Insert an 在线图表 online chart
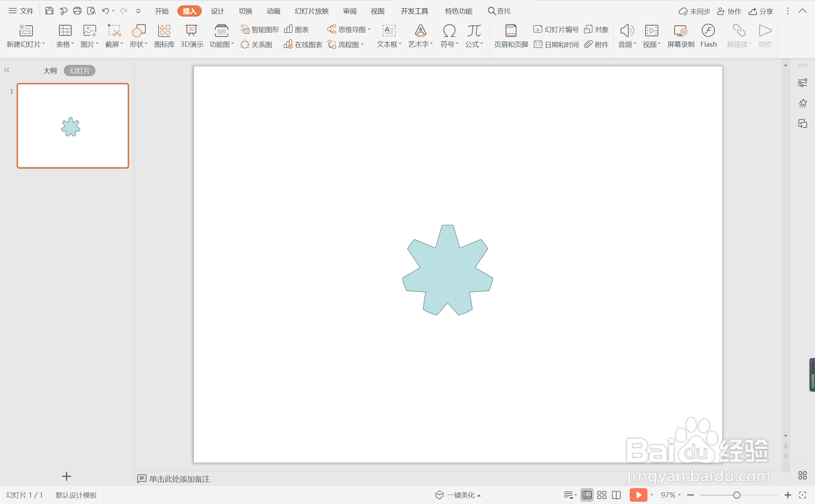The height and width of the screenshot is (504, 815). click(x=303, y=45)
